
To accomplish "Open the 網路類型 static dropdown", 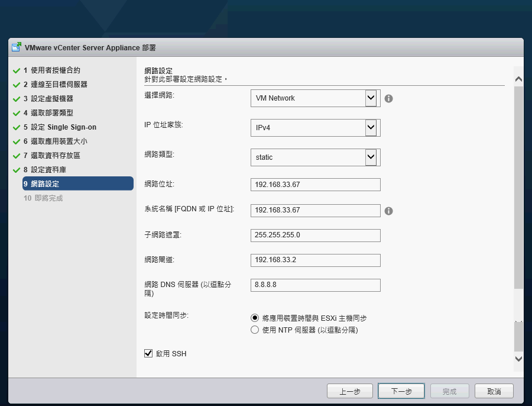I will tap(315, 157).
